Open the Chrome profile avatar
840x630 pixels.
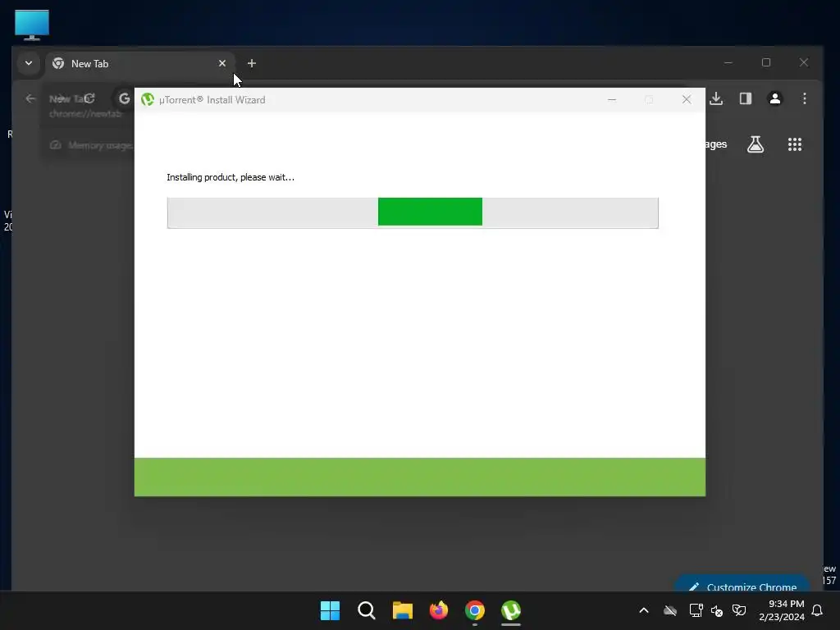(x=774, y=98)
